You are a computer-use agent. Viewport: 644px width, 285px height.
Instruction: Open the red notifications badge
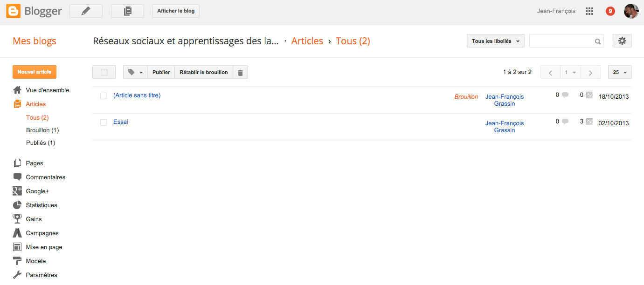pos(610,11)
